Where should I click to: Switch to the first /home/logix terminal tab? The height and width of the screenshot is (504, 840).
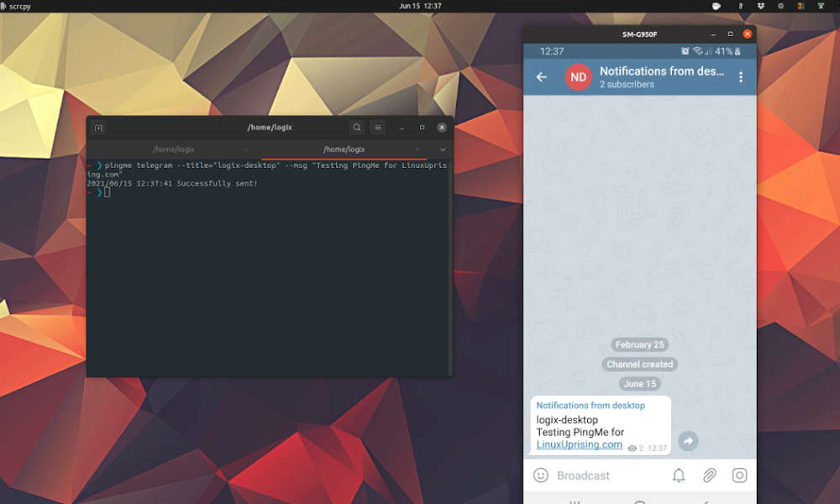[x=174, y=150]
